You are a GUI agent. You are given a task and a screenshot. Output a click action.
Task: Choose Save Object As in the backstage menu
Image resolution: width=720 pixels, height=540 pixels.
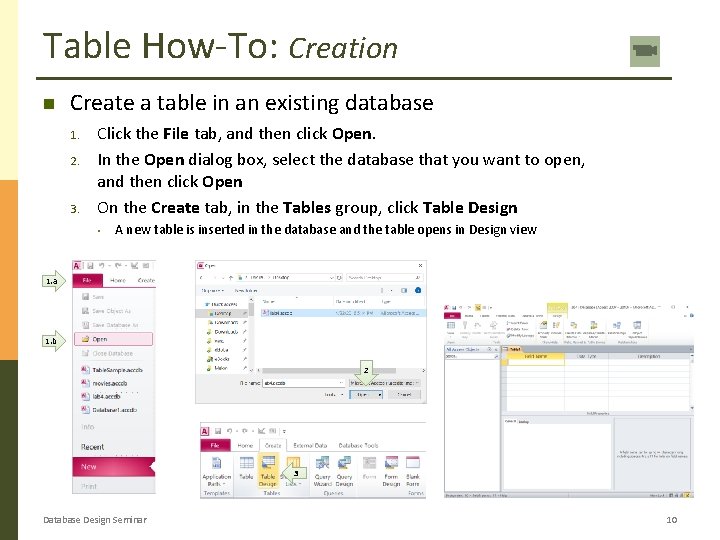pyautogui.click(x=107, y=311)
